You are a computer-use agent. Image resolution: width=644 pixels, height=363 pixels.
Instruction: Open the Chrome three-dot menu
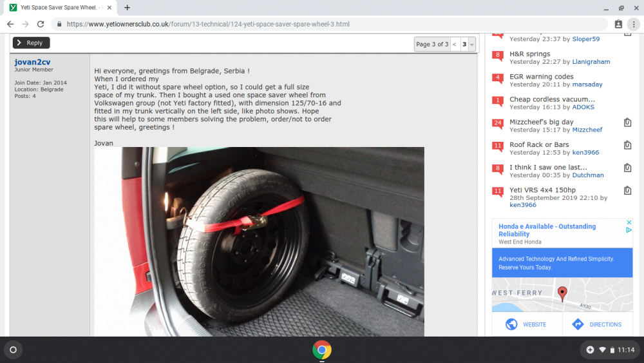634,25
